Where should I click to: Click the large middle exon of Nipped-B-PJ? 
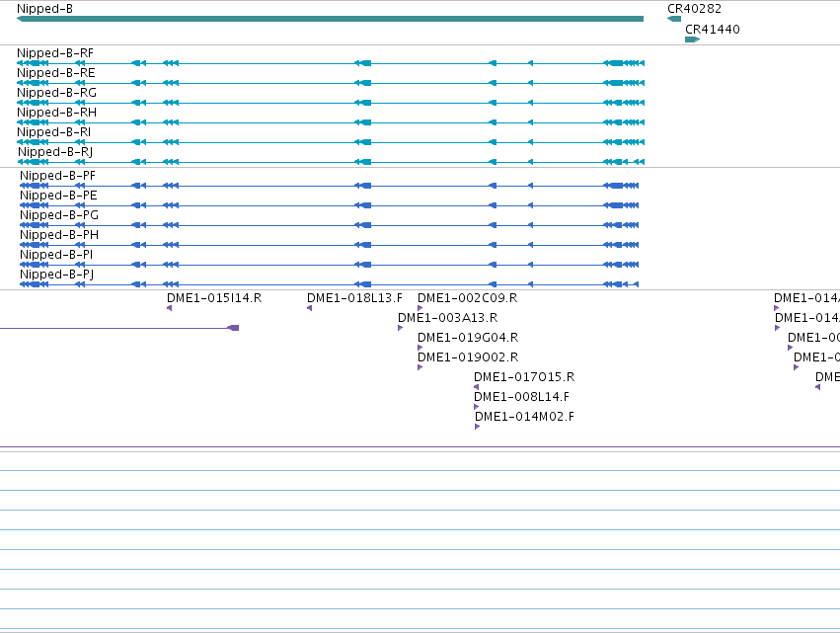pos(366,284)
